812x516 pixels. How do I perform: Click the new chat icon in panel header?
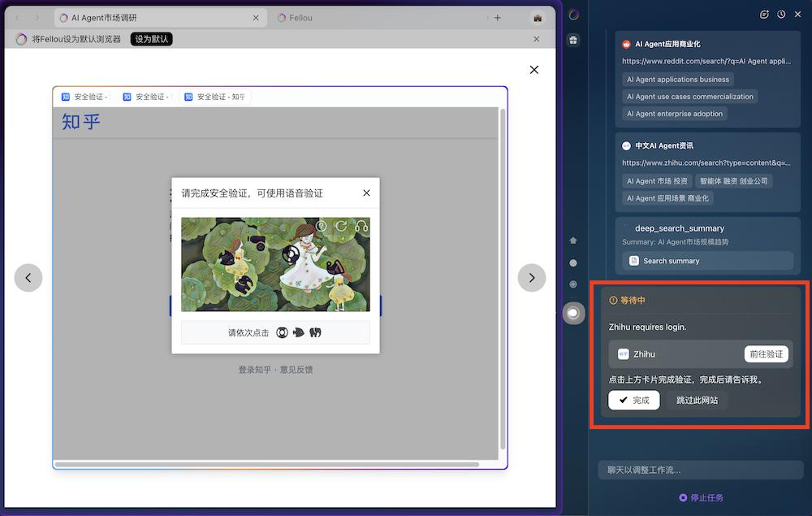pos(764,15)
